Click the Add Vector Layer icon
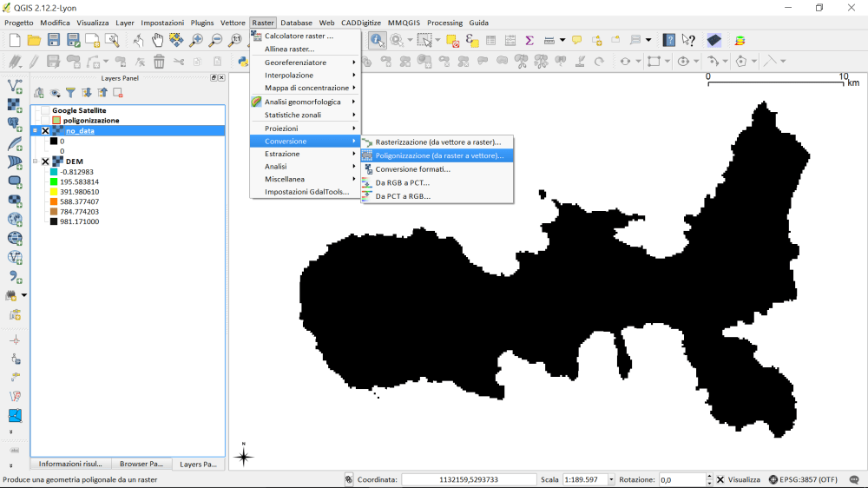This screenshot has width=868, height=488. tap(15, 86)
